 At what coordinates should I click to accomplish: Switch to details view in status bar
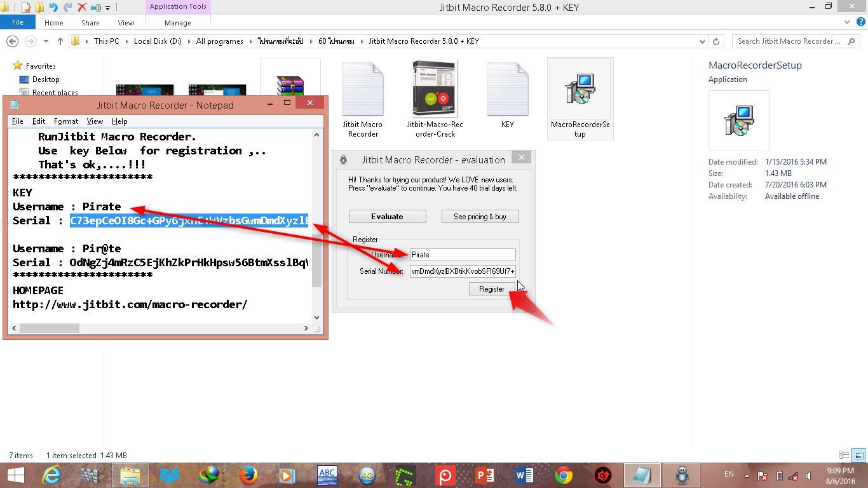click(x=844, y=455)
